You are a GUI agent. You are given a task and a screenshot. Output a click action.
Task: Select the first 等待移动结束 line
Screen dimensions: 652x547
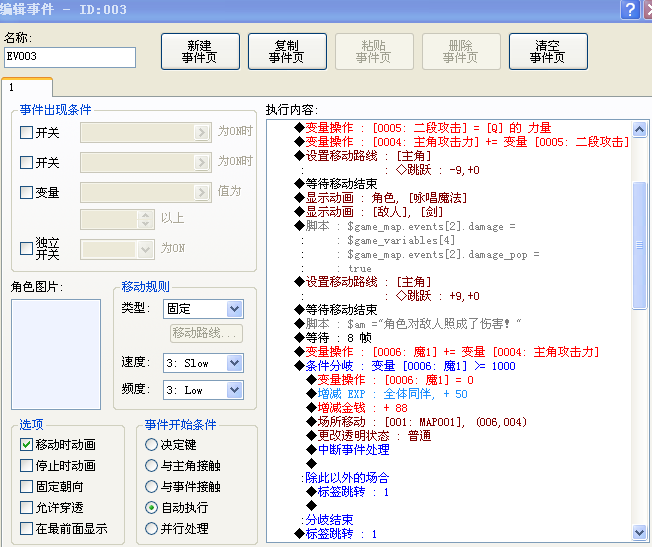tap(336, 184)
